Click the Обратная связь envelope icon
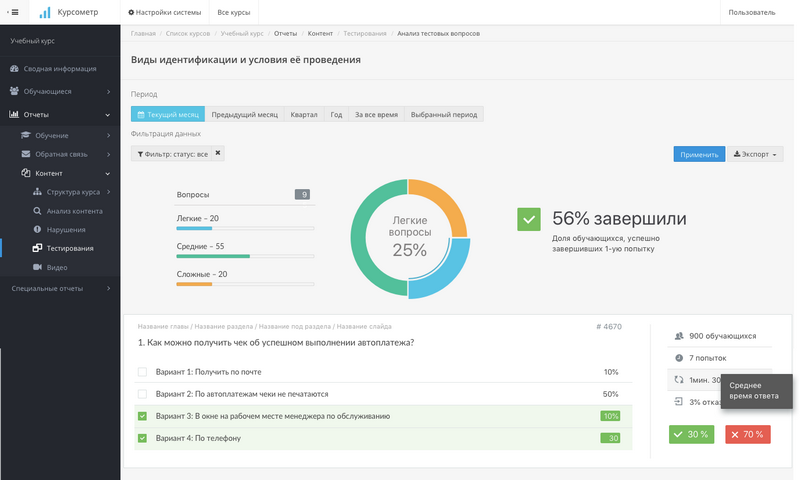This screenshot has height=480, width=800. tap(26, 154)
